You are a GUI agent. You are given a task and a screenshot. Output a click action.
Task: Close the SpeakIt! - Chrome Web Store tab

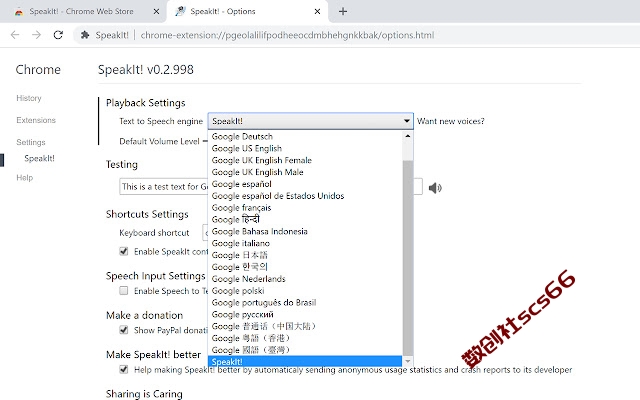point(156,11)
